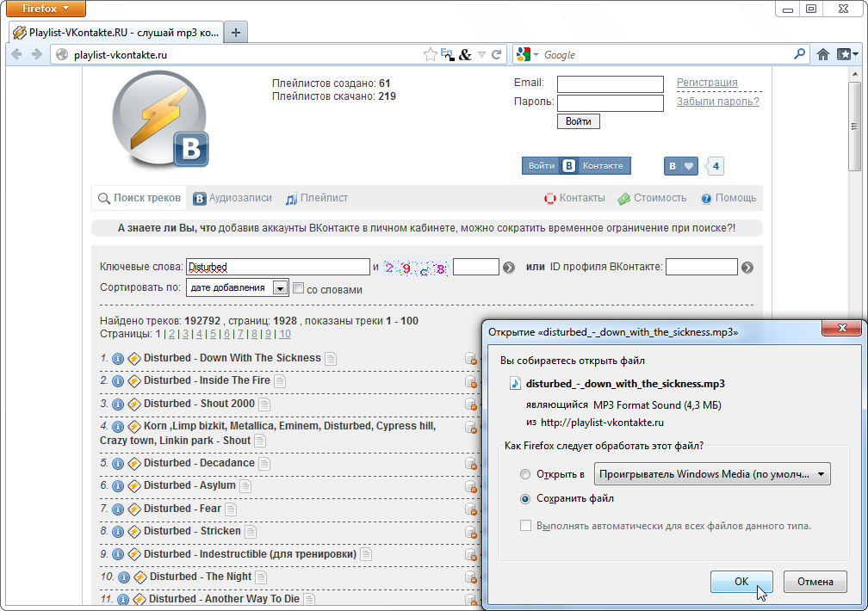Click the info icon for Disturbed - Decadance
Viewport: 868px width, 611px height.
pos(118,464)
